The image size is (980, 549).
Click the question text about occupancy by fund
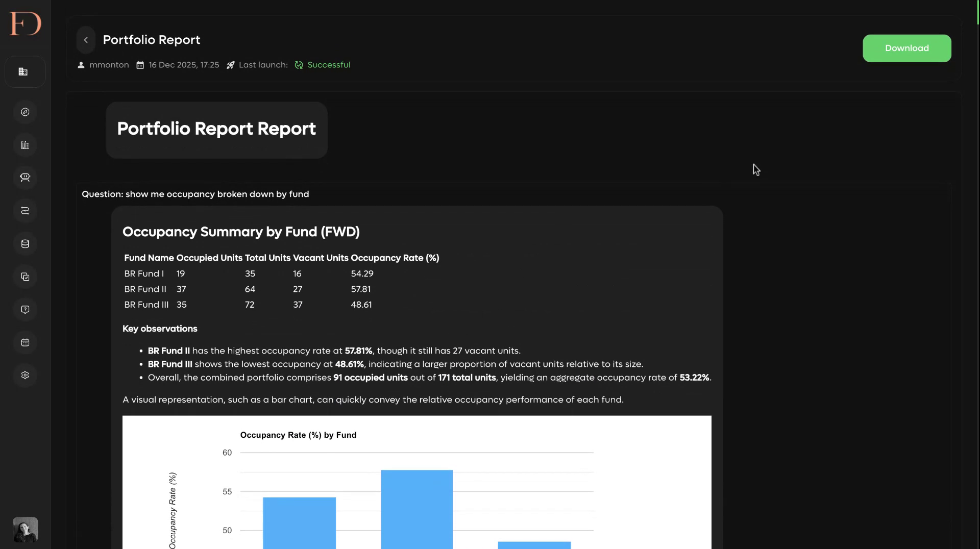195,194
